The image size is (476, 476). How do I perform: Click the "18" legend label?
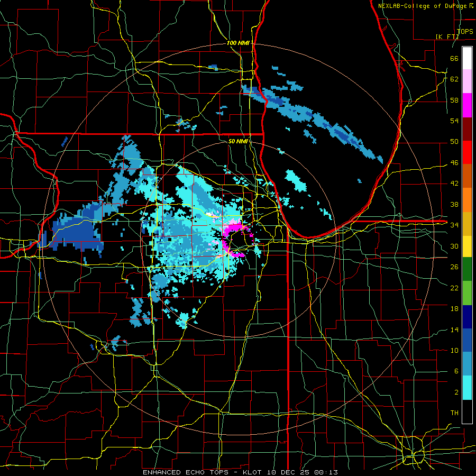pyautogui.click(x=454, y=309)
